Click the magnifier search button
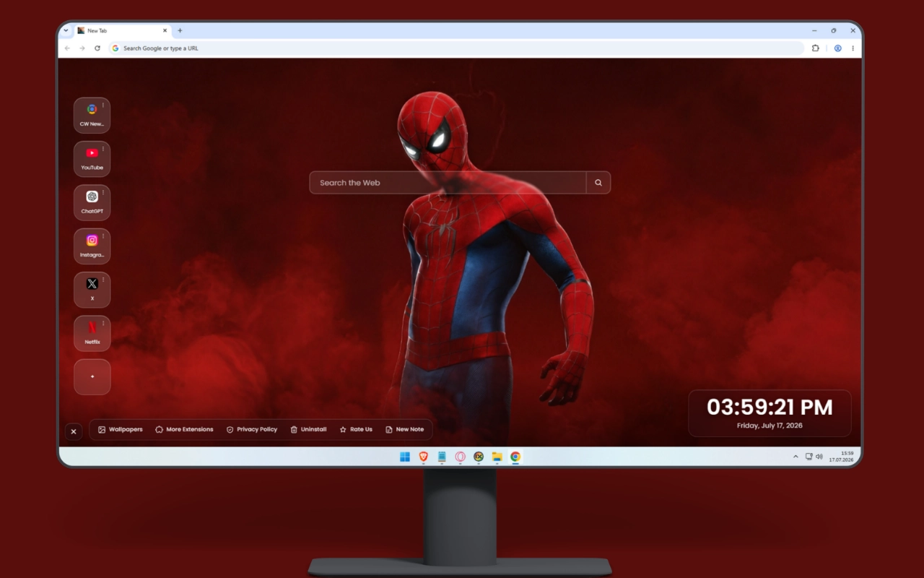 point(598,183)
